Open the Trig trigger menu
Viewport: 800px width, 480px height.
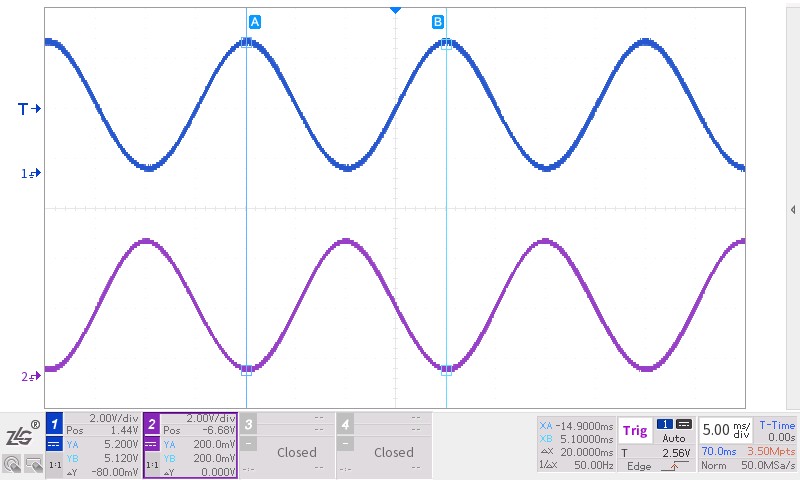[635, 431]
